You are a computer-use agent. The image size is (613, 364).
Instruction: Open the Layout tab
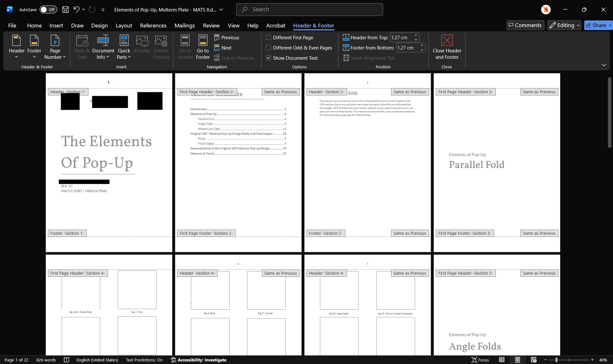click(x=124, y=26)
